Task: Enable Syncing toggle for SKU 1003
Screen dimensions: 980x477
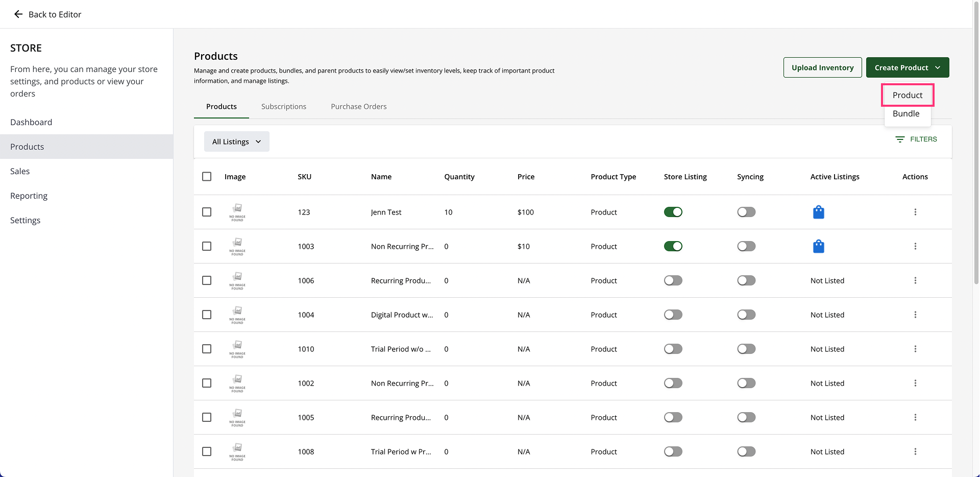Action: click(x=746, y=246)
